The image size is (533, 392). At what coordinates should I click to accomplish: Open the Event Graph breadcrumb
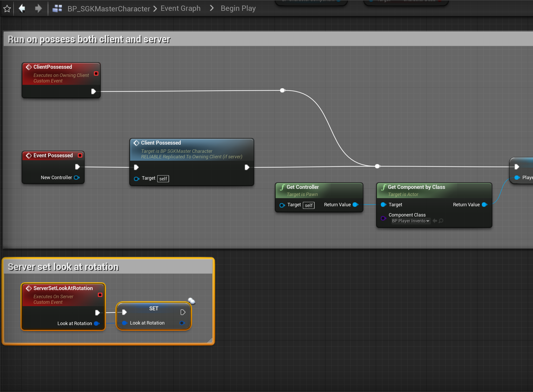click(x=180, y=8)
